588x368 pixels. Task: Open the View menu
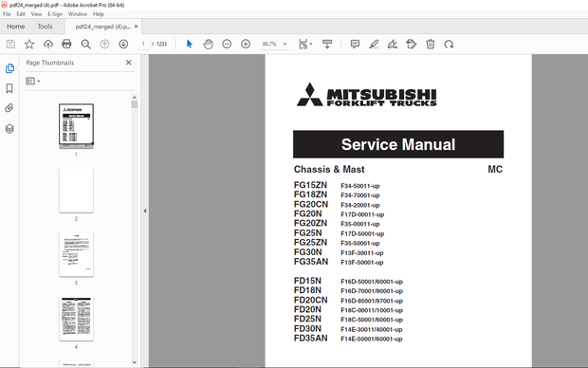click(36, 14)
